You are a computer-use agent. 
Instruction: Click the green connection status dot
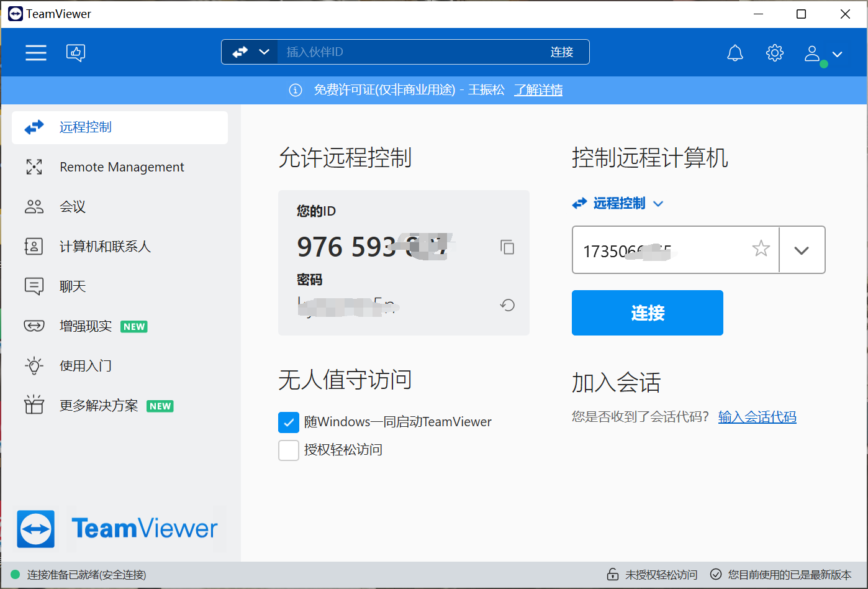pos(16,575)
